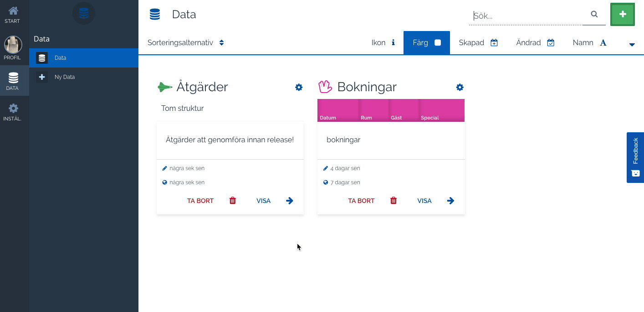Open INSTÄL. settings in left sidebar
Viewport: 644px width, 312px height.
coord(13,112)
